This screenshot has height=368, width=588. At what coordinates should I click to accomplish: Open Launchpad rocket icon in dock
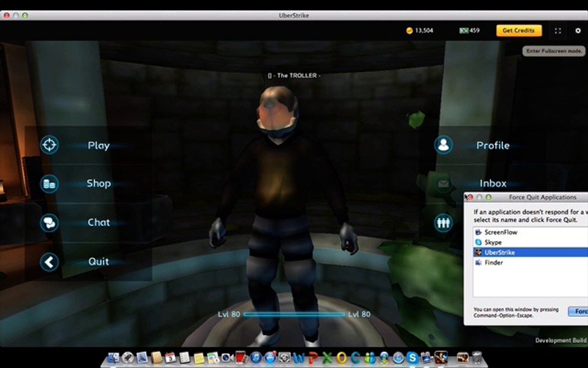tap(128, 357)
